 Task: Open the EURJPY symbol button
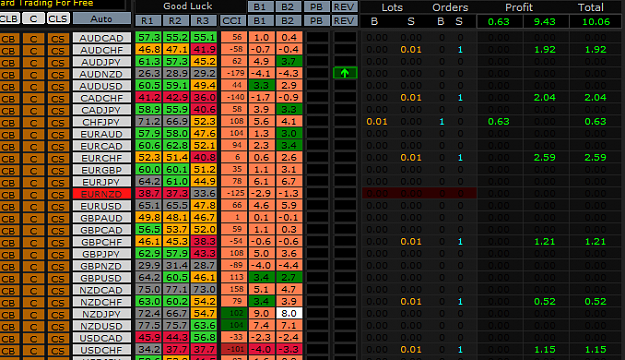102,182
